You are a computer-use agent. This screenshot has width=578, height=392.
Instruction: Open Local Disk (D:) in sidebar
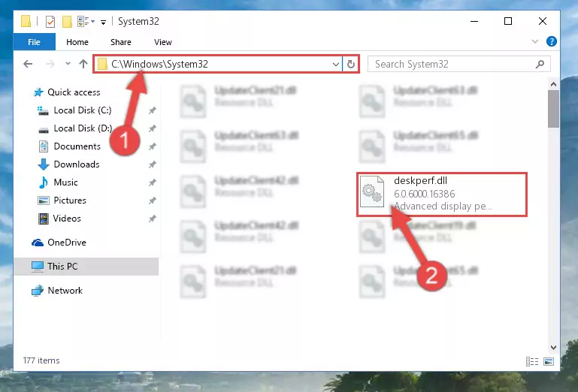tap(83, 128)
